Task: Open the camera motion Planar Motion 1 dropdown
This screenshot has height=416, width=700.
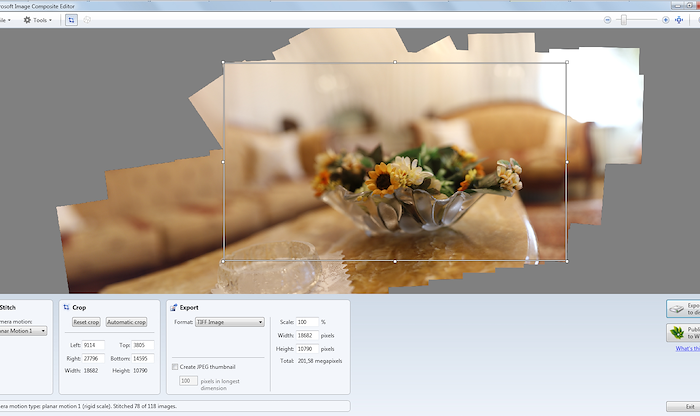Action: tap(22, 331)
